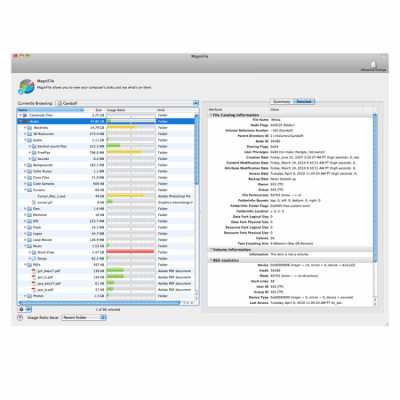The width and height of the screenshot is (400, 400).
Task: Sort by the Kind column header
Action: click(x=175, y=110)
